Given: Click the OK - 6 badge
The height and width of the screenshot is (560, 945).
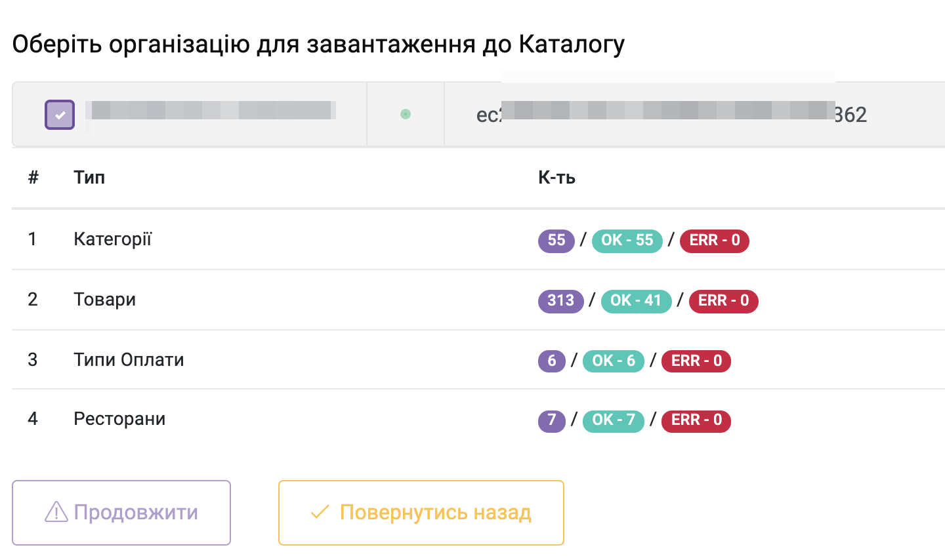Looking at the screenshot, I should pos(613,361).
